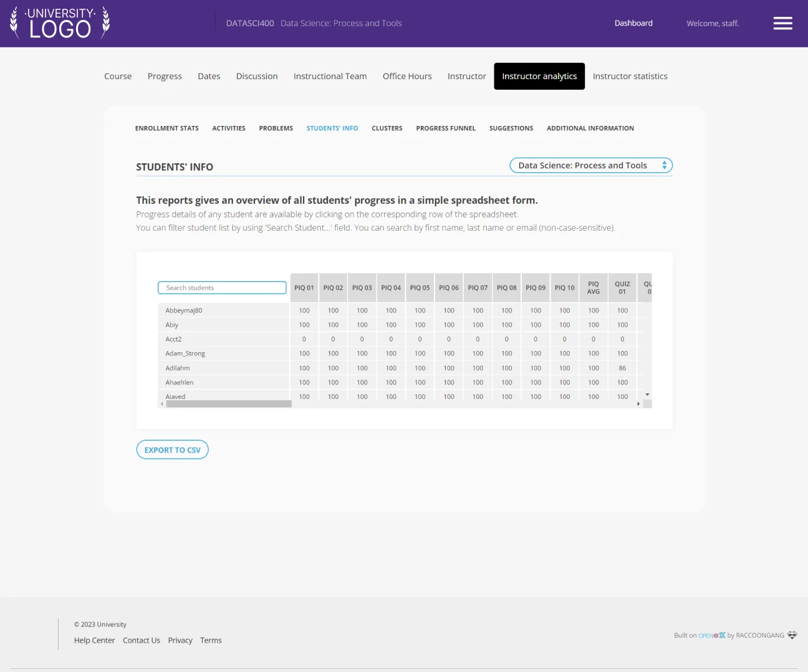Click the Raccoon Gang logo icon
808x672 pixels.
[x=792, y=635]
